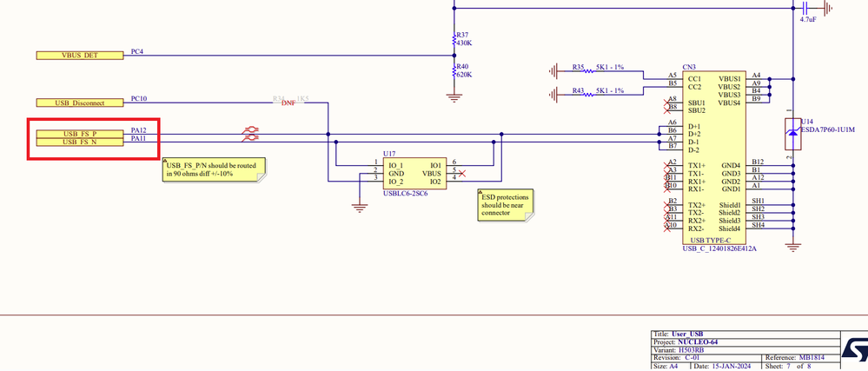Select the A4 pin number beside VBUS1

tap(756, 76)
